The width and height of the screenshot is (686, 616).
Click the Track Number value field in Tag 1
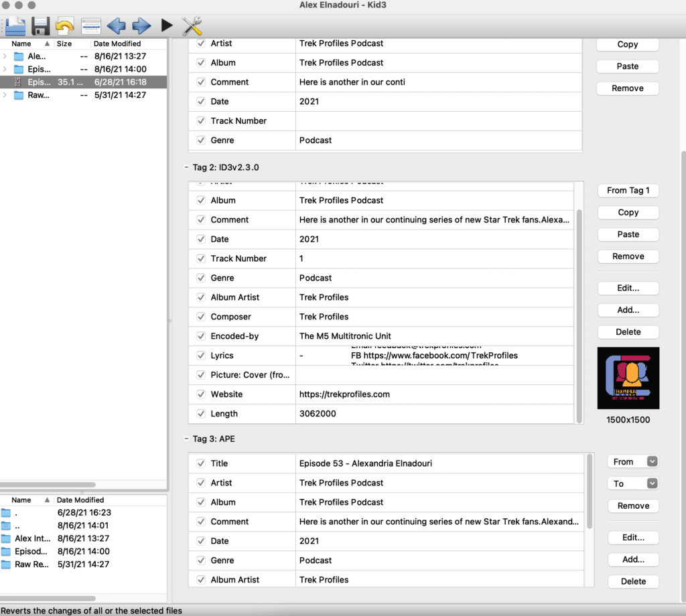pos(438,121)
